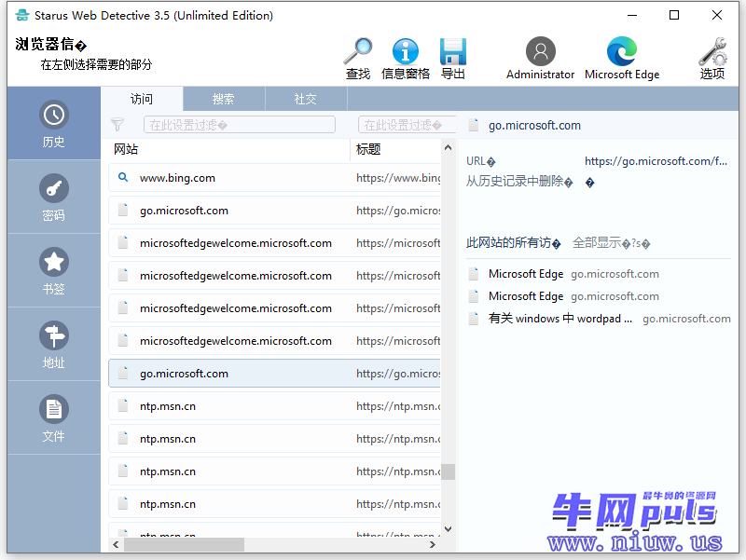Focus the 网站 column filter field

[240, 125]
